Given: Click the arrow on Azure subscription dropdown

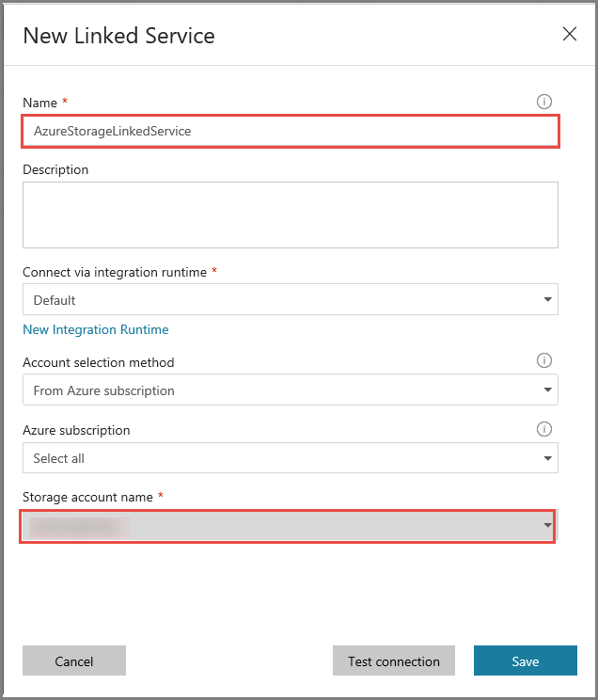Looking at the screenshot, I should click(547, 458).
